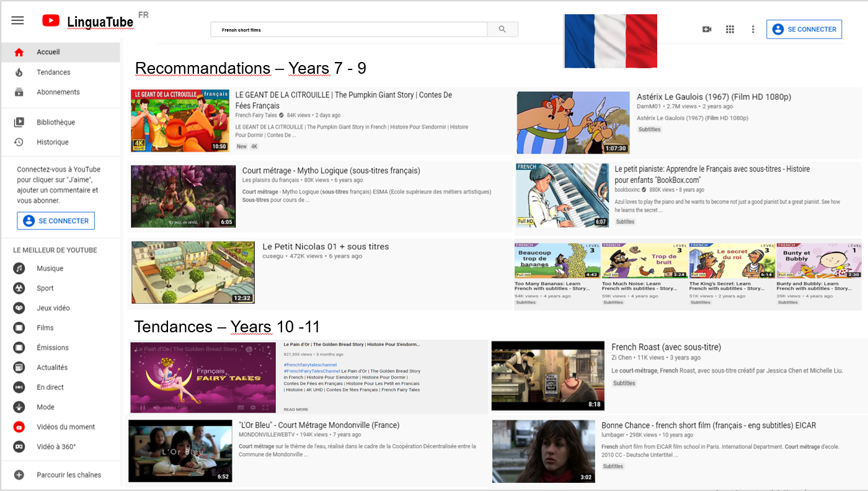Open Historique in the sidebar

tap(52, 142)
